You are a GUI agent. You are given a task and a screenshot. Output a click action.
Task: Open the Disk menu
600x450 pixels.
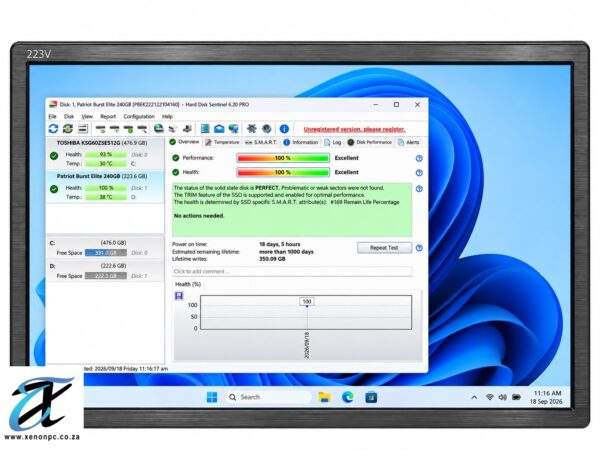coord(69,116)
